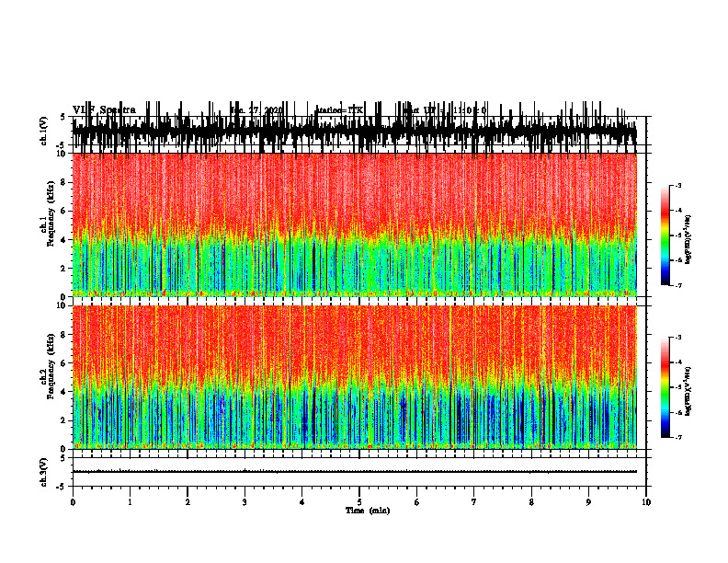Click the "Time (min)" x-axis label
The image size is (728, 563).
click(368, 511)
